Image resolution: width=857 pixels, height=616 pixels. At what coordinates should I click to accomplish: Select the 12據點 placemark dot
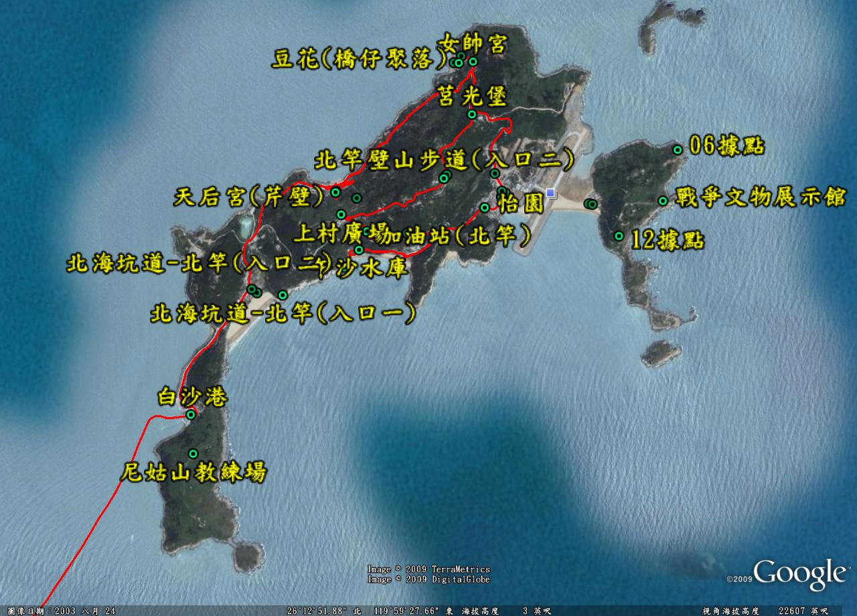point(619,236)
